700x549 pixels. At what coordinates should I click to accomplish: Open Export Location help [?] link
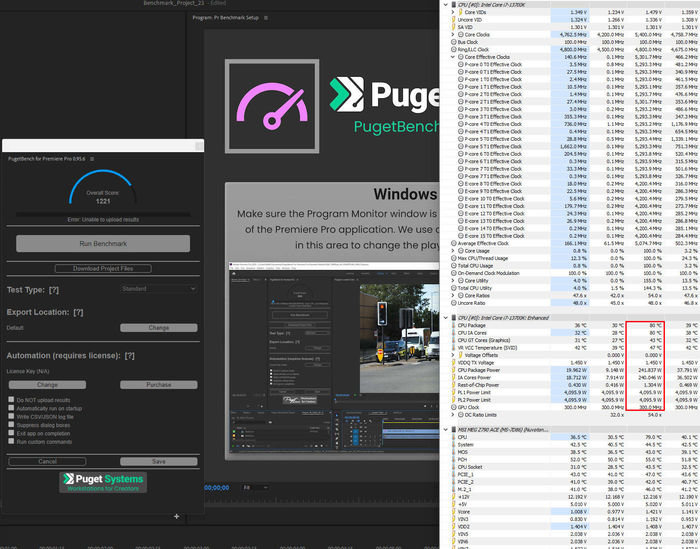click(x=79, y=312)
